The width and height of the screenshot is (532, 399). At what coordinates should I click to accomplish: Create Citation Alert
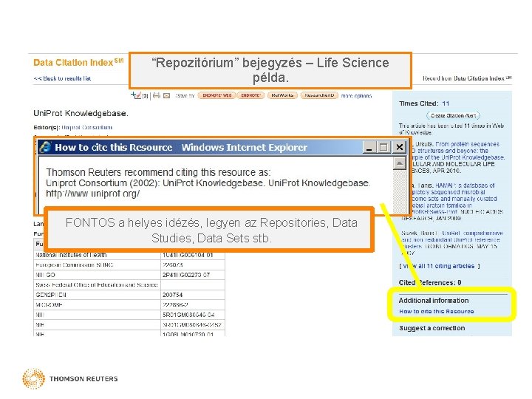click(453, 116)
